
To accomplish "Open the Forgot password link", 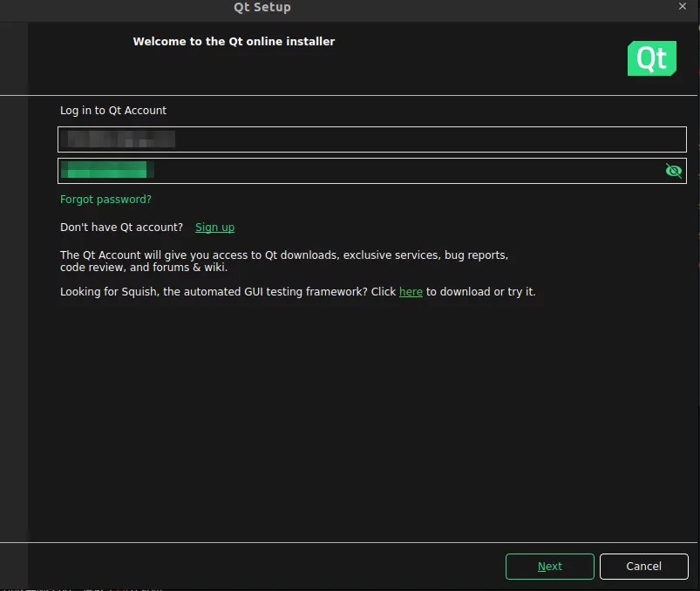I will (x=105, y=200).
